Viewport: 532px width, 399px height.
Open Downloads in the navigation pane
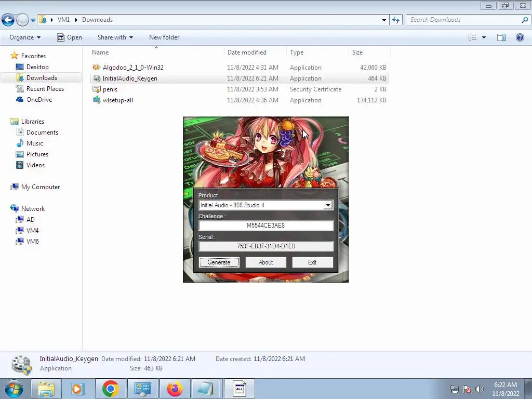[42, 78]
